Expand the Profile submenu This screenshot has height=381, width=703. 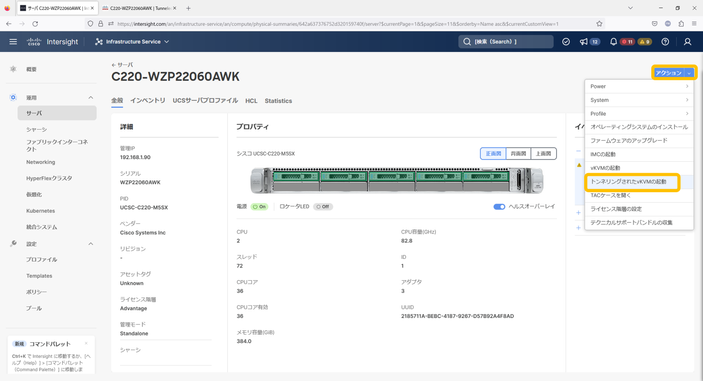[x=639, y=113]
